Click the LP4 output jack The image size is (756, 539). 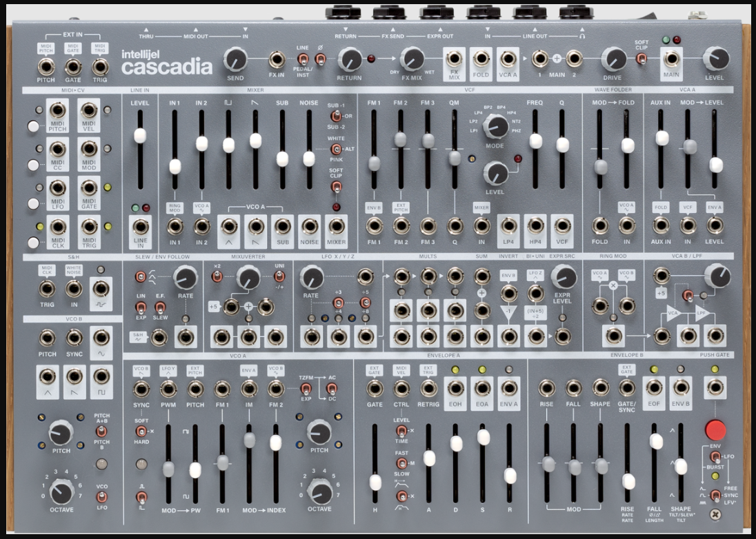click(x=508, y=225)
